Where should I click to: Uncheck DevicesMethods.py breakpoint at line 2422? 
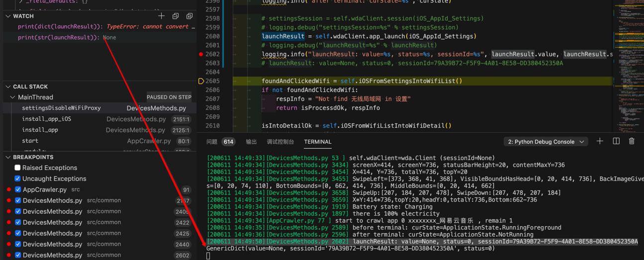18,222
